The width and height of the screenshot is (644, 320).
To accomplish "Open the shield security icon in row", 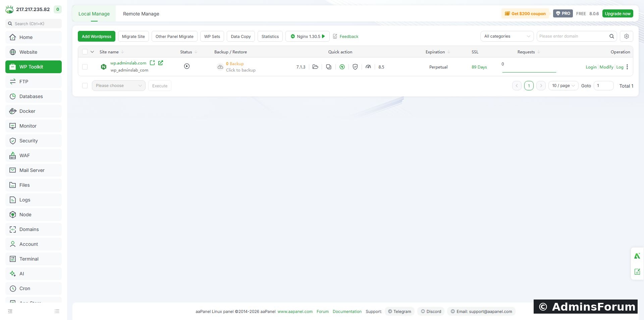I will pyautogui.click(x=355, y=67).
